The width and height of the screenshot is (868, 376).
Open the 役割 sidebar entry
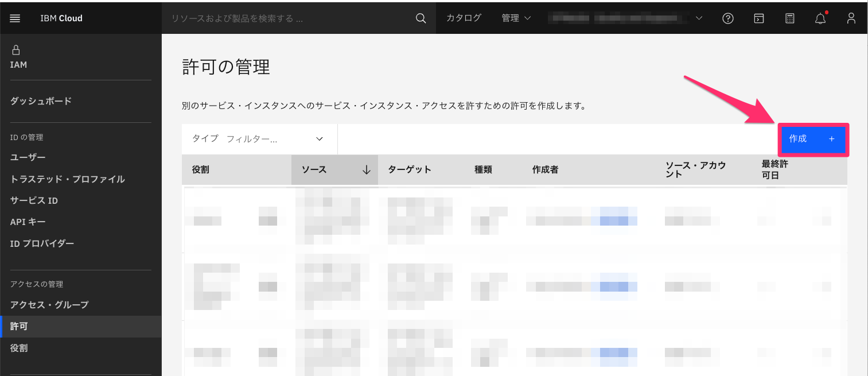(18, 348)
